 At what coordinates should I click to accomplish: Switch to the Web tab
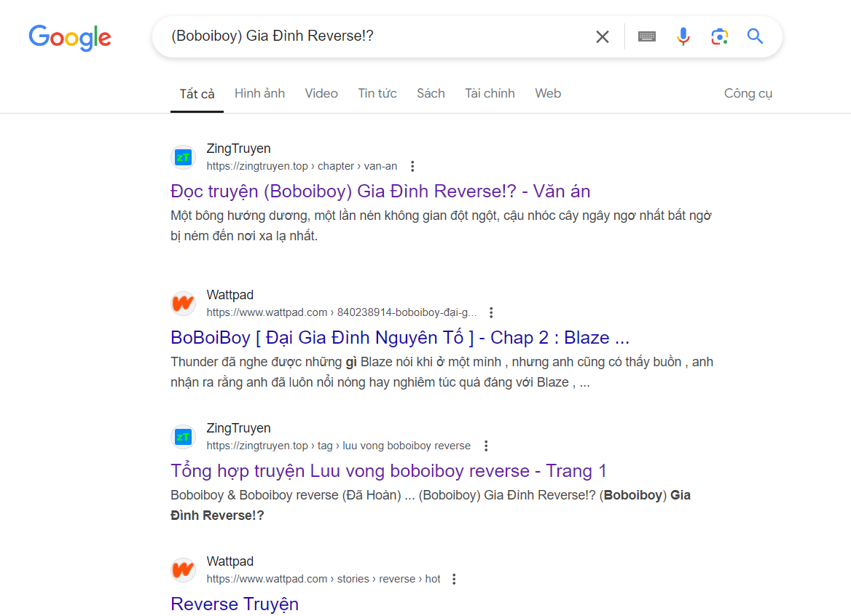click(x=548, y=93)
